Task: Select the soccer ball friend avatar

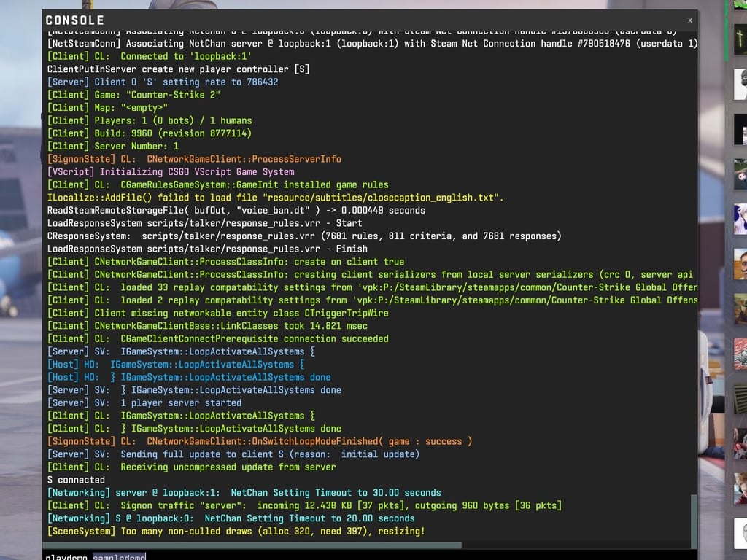Action: [740, 176]
